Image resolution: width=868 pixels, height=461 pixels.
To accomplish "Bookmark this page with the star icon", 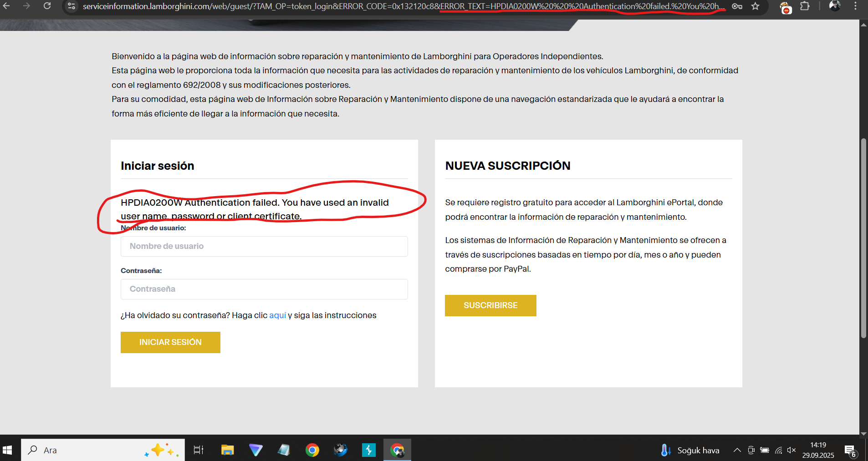I will 756,6.
